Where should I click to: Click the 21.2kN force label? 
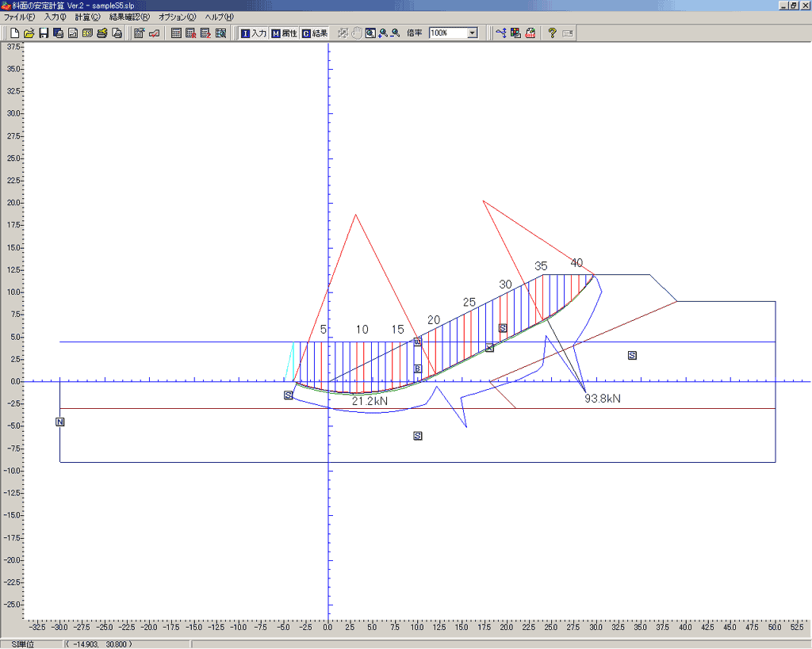370,401
